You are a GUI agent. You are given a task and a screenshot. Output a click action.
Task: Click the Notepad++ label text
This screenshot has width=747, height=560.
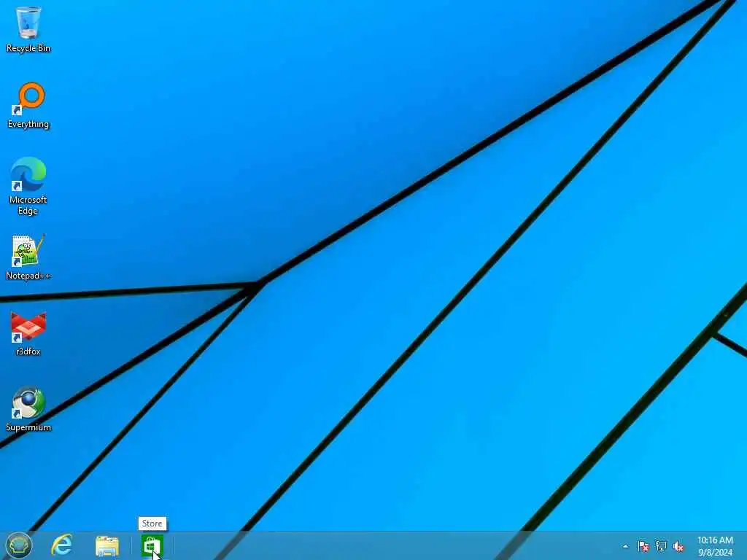pyautogui.click(x=28, y=276)
